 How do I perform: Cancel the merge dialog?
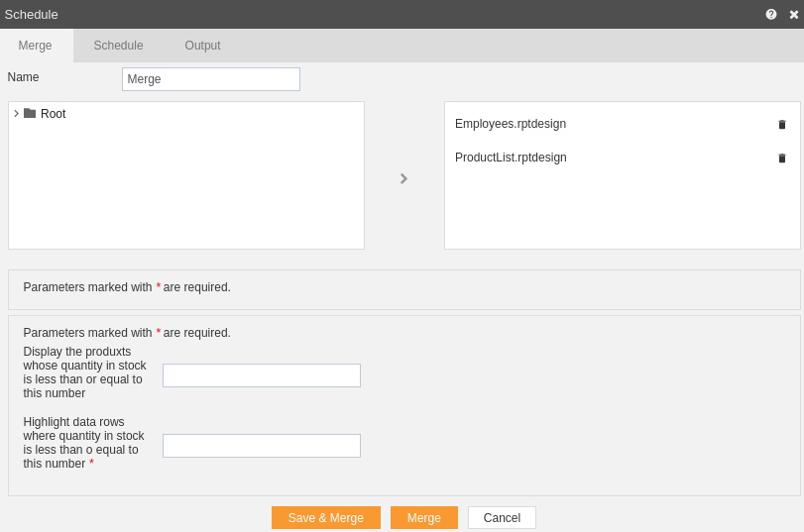[502, 518]
